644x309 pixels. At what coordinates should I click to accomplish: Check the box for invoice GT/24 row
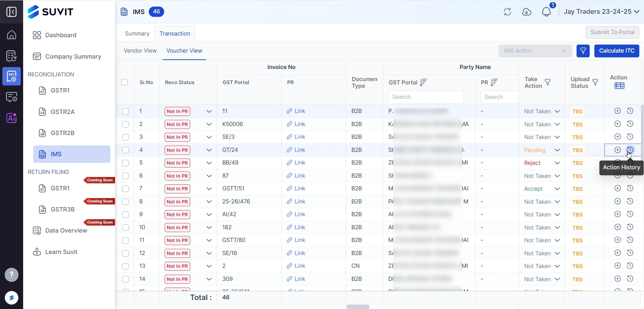[x=125, y=150]
